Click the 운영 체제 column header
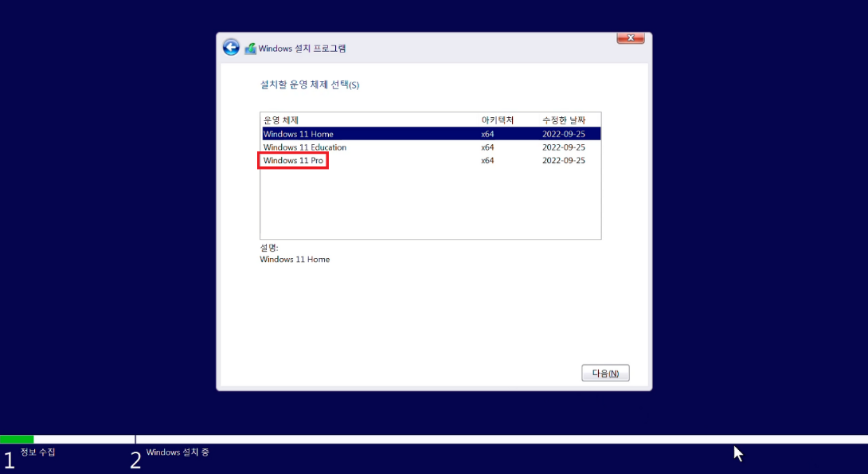 (280, 120)
